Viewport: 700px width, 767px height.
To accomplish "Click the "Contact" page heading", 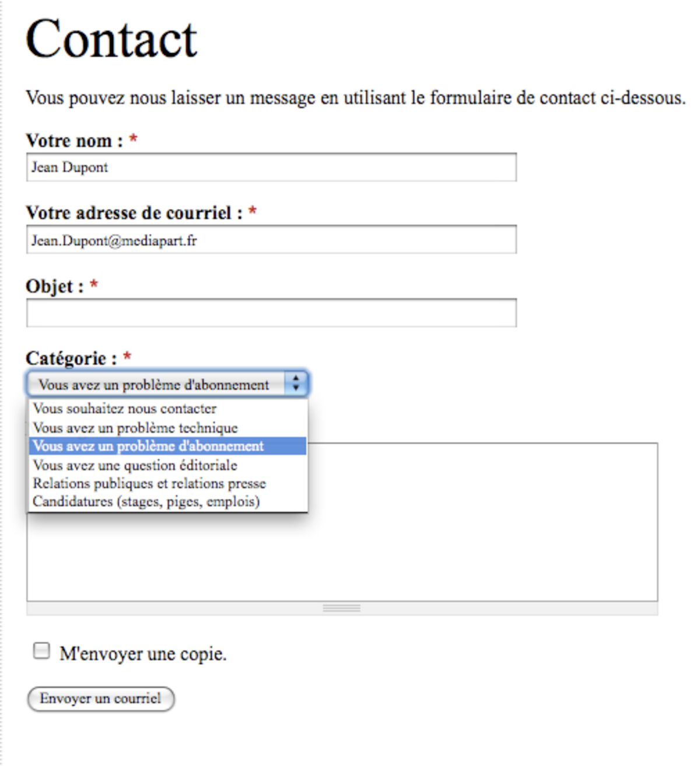I will pos(111,39).
